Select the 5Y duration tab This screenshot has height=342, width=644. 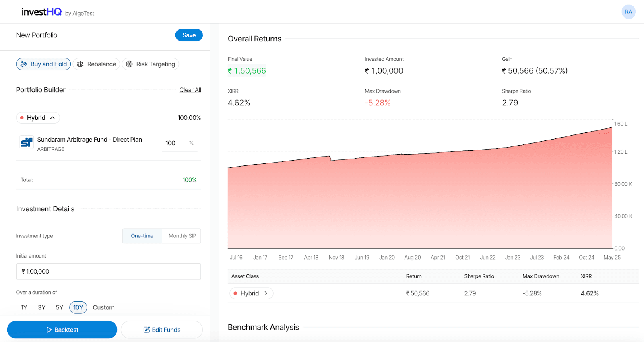pos(60,307)
